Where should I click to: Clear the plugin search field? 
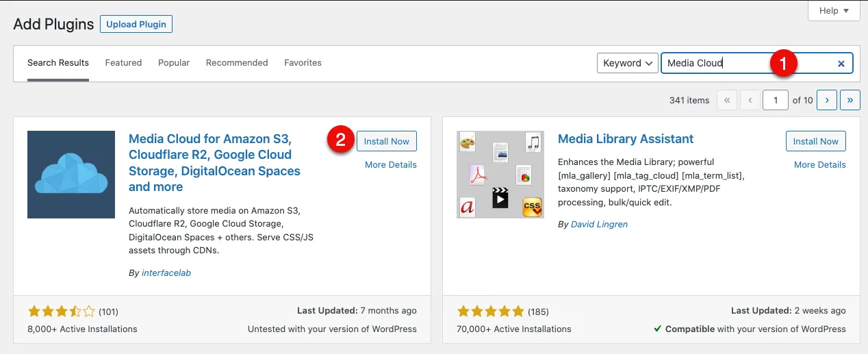pos(841,64)
